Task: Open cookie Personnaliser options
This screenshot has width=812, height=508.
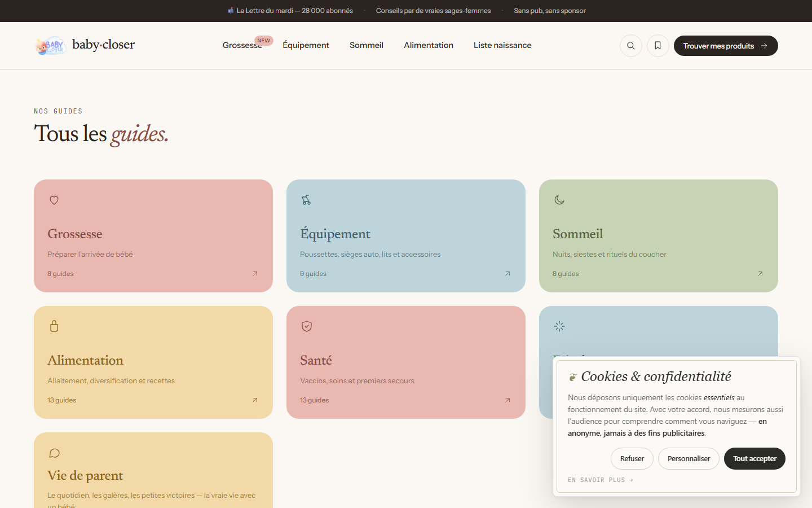Action: point(689,459)
